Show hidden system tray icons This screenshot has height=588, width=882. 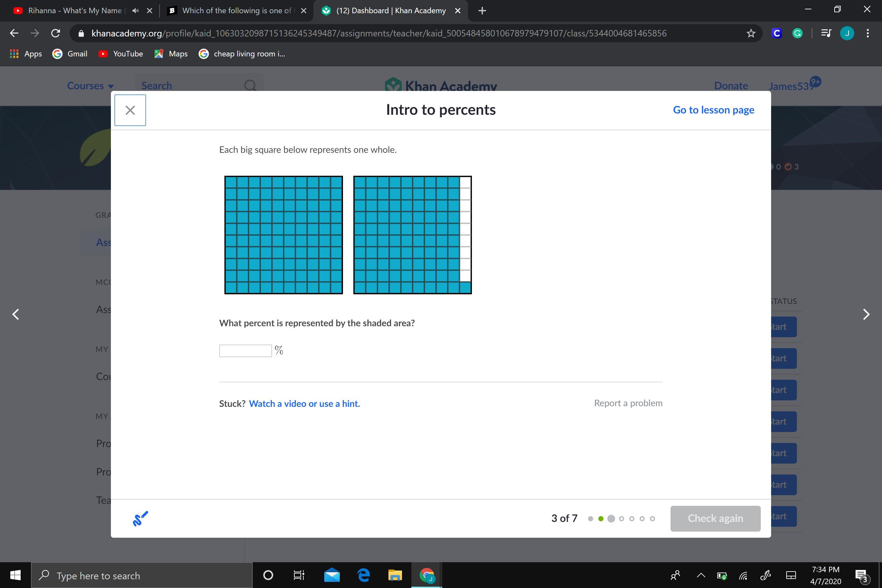pyautogui.click(x=701, y=575)
